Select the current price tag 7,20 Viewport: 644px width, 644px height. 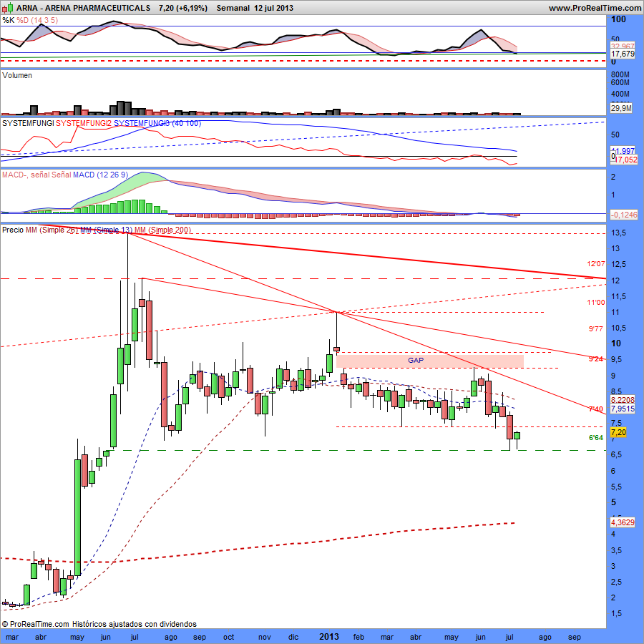[x=618, y=432]
